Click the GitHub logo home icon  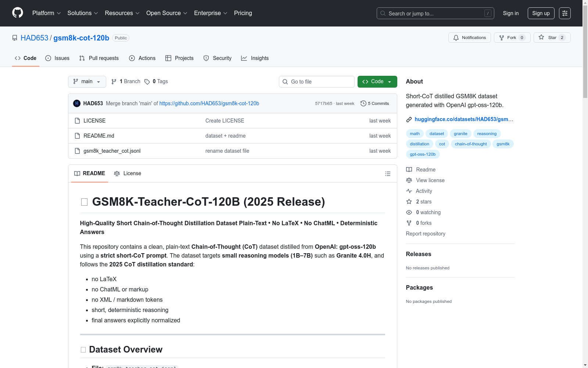[x=18, y=13]
